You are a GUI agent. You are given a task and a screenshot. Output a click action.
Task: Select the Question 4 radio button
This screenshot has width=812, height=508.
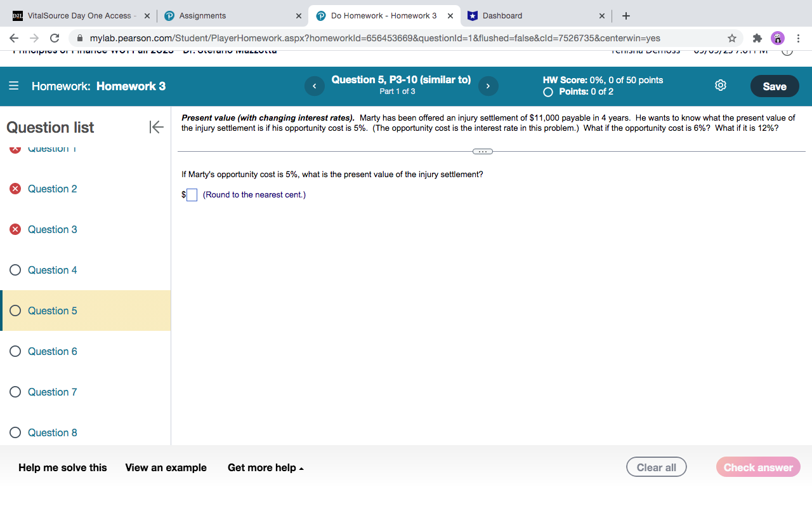point(14,270)
